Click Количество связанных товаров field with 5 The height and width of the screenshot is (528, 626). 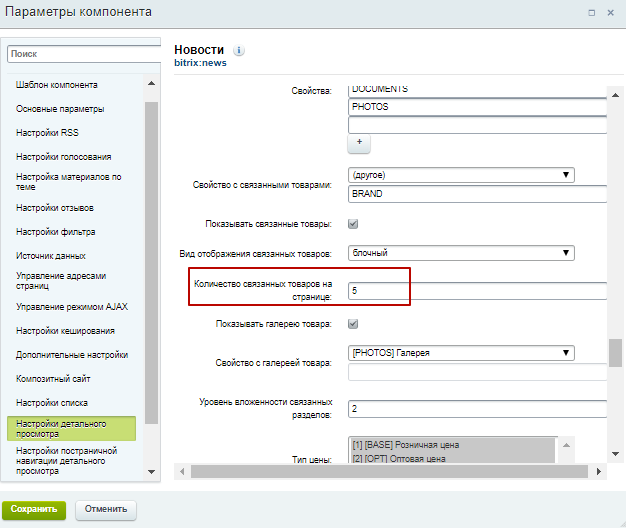[477, 291]
